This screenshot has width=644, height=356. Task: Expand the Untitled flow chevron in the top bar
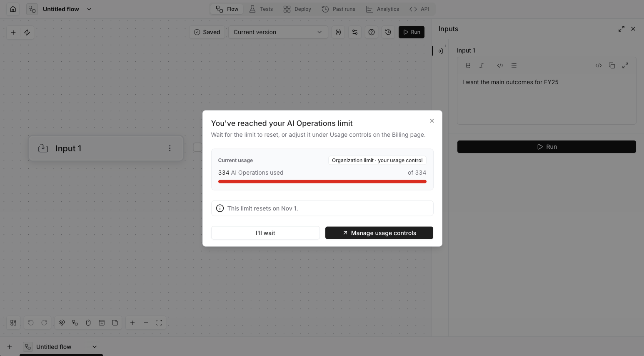pos(89,9)
